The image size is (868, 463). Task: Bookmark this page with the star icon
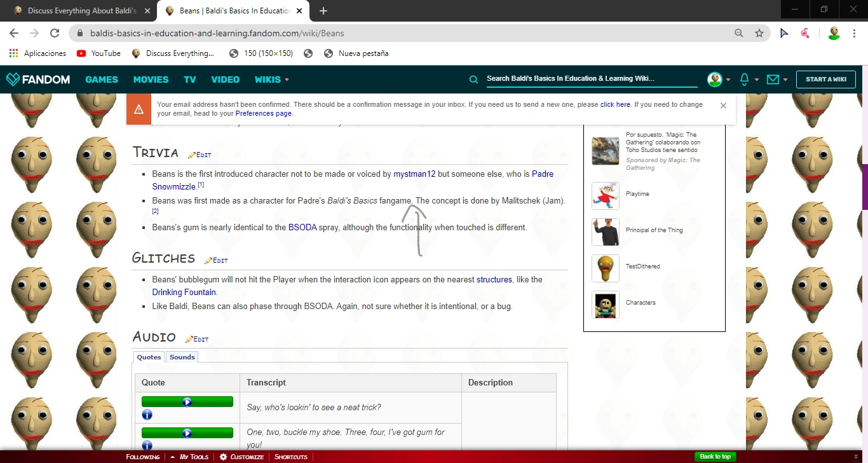[x=759, y=33]
